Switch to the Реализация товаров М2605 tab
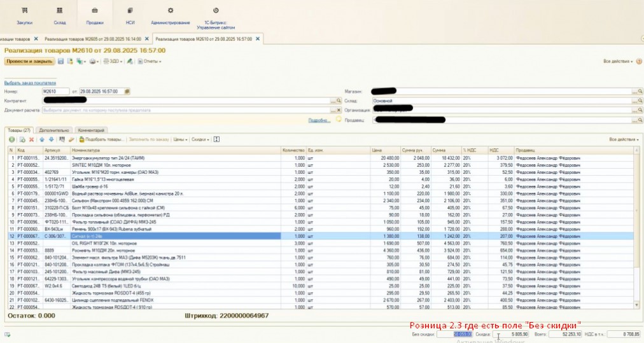644x343 pixels. [93, 39]
